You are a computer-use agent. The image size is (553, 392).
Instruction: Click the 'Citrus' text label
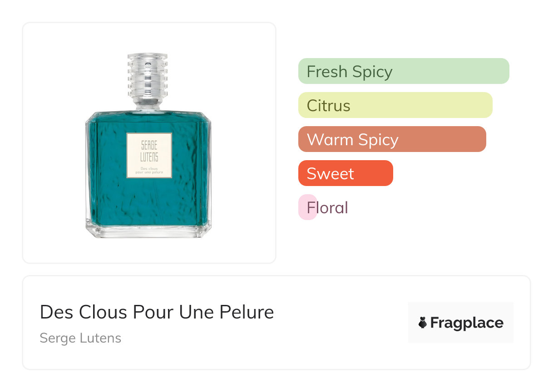pos(328,106)
